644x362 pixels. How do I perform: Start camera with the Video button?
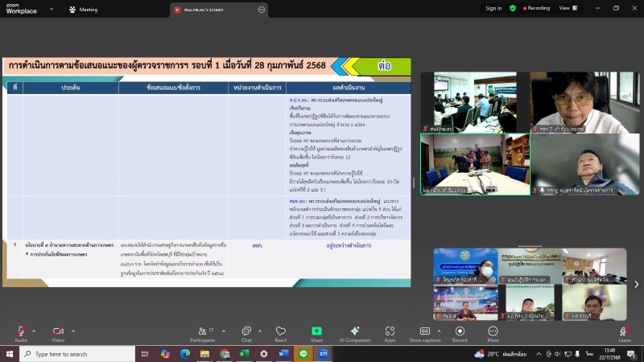pos(58,332)
